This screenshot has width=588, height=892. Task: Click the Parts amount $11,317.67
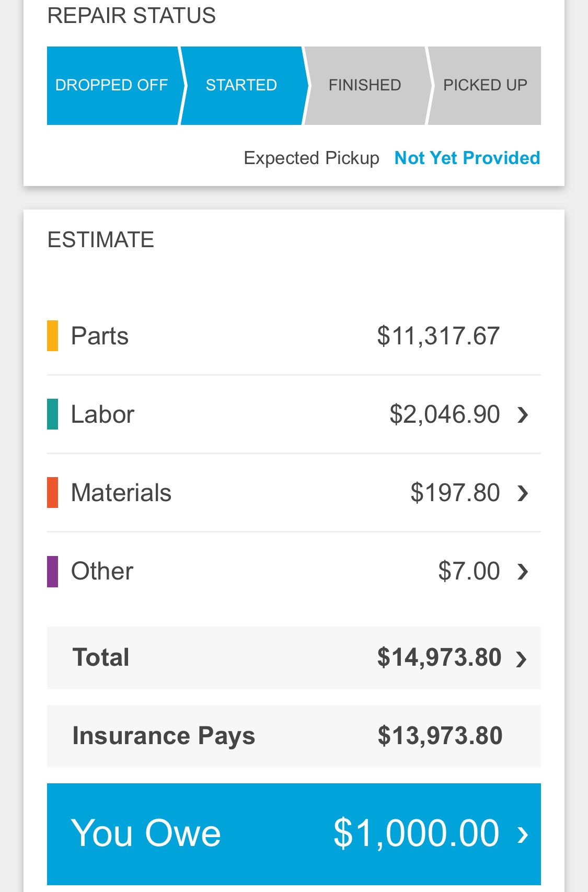coord(438,335)
